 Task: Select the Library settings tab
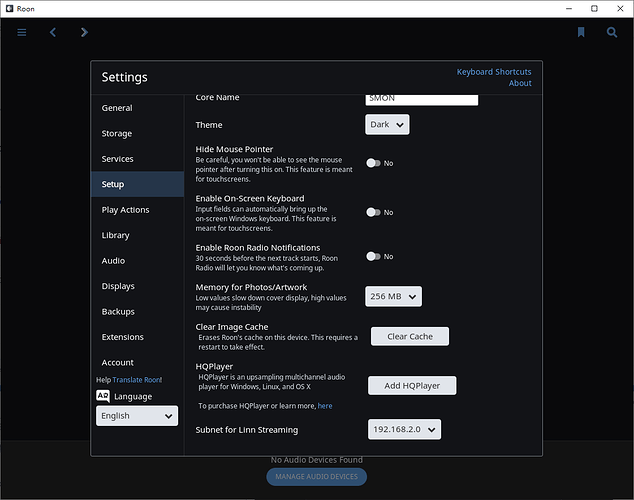137,235
